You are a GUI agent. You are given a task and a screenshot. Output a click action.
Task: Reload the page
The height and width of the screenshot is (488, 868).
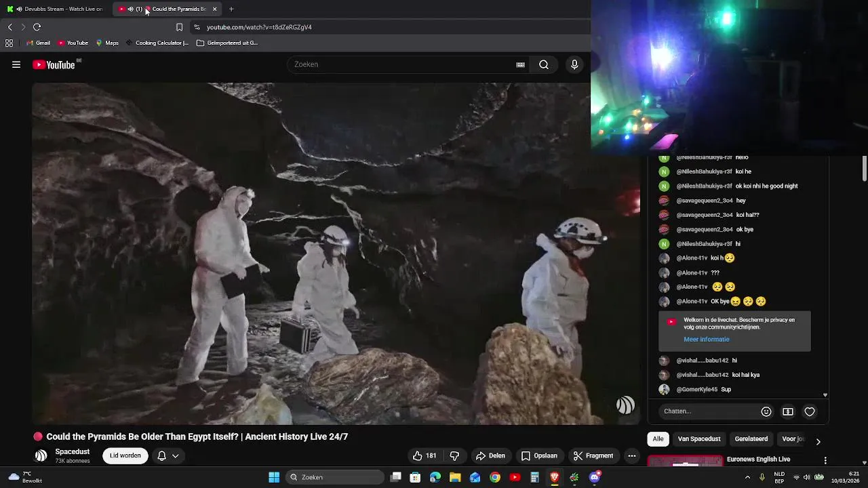pyautogui.click(x=37, y=27)
